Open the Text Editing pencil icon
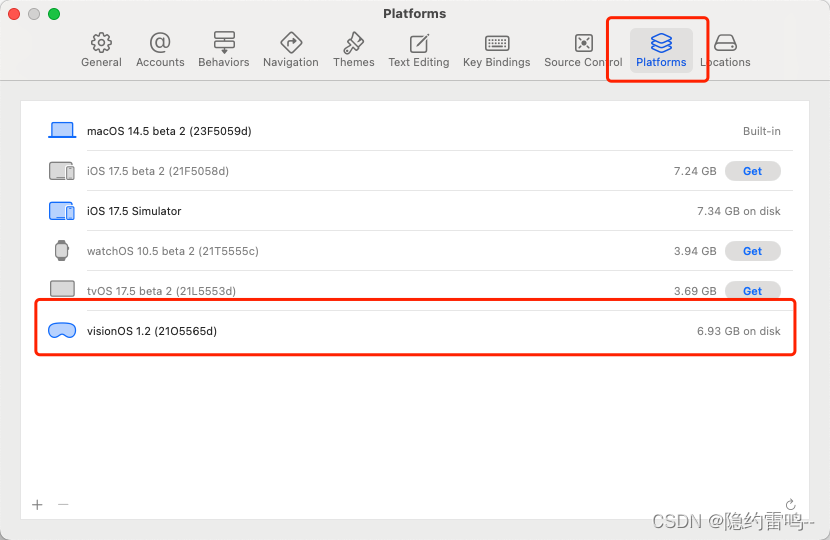The height and width of the screenshot is (540, 830). coord(419,43)
